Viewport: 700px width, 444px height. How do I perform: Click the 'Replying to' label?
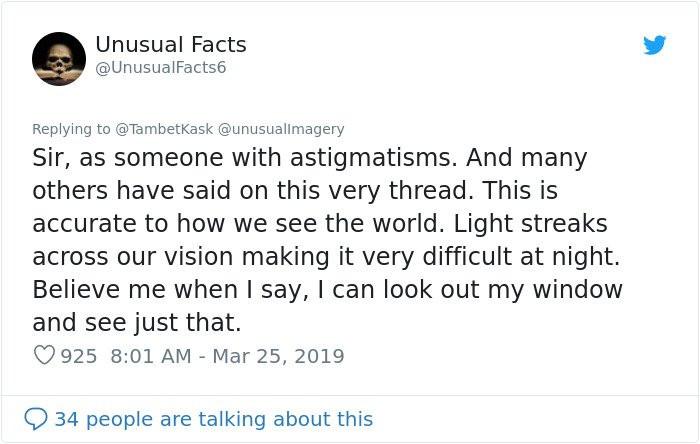[x=71, y=129]
